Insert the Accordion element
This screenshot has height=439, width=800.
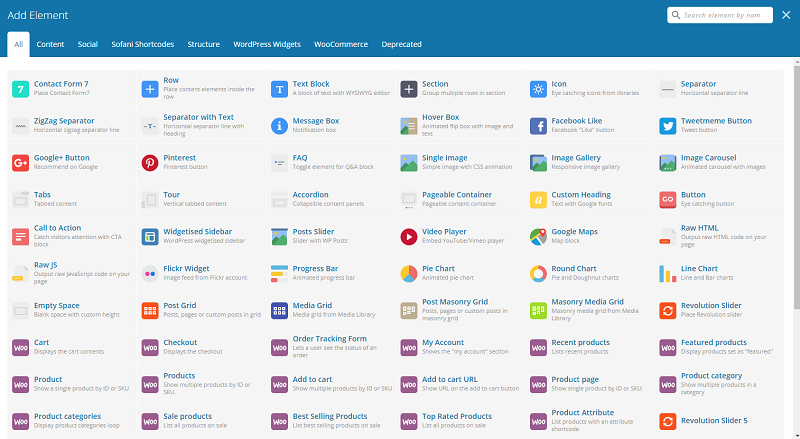point(331,199)
